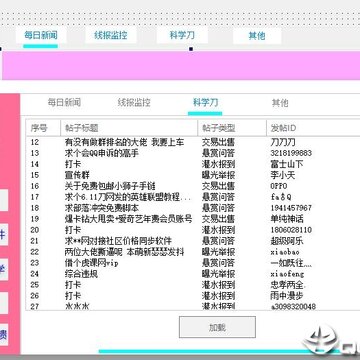Select post titled 综合违规
The height and width of the screenshot is (360, 360).
coord(81,274)
